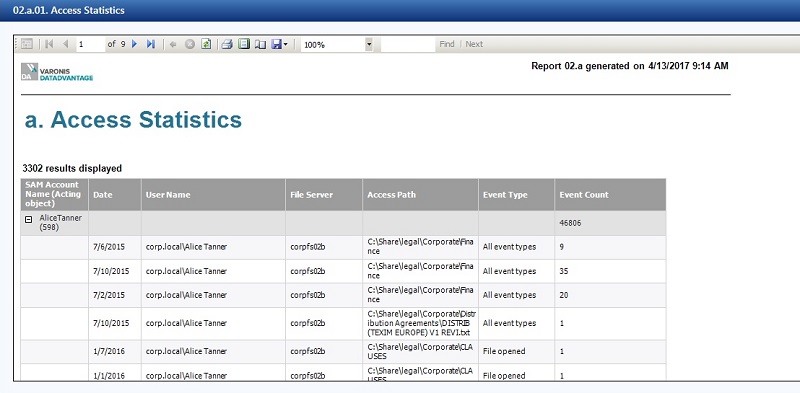
Task: Select the date 7/2/2015
Action: coord(108,295)
